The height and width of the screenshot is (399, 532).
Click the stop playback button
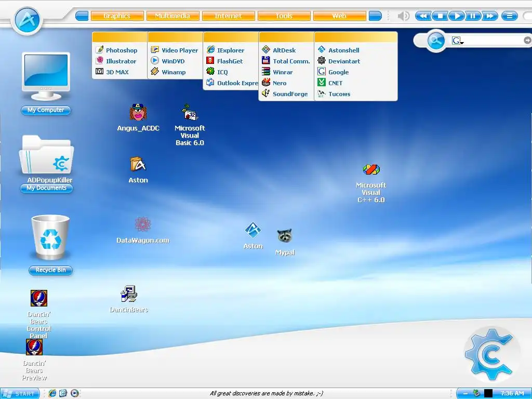(x=440, y=16)
